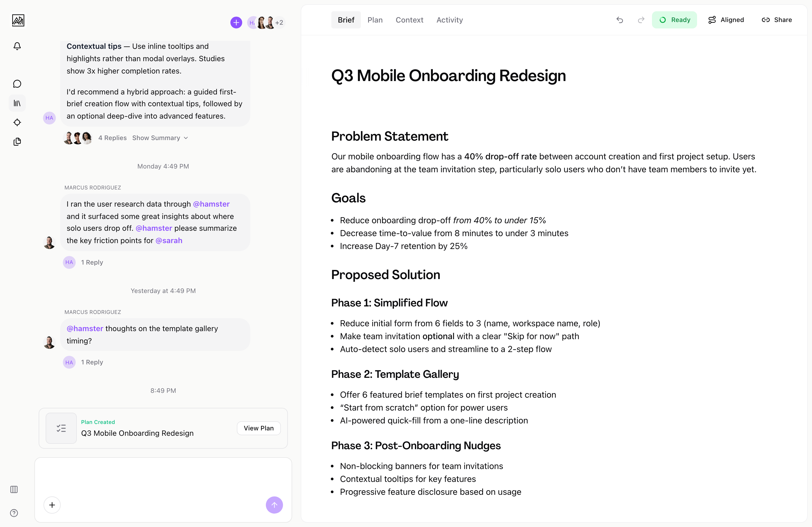Open the chat bubble icon in sidebar
Image resolution: width=812 pixels, height=527 pixels.
click(x=17, y=84)
